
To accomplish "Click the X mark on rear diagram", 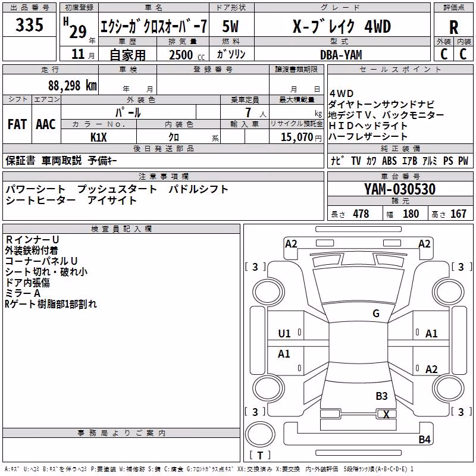I will 386,414.
